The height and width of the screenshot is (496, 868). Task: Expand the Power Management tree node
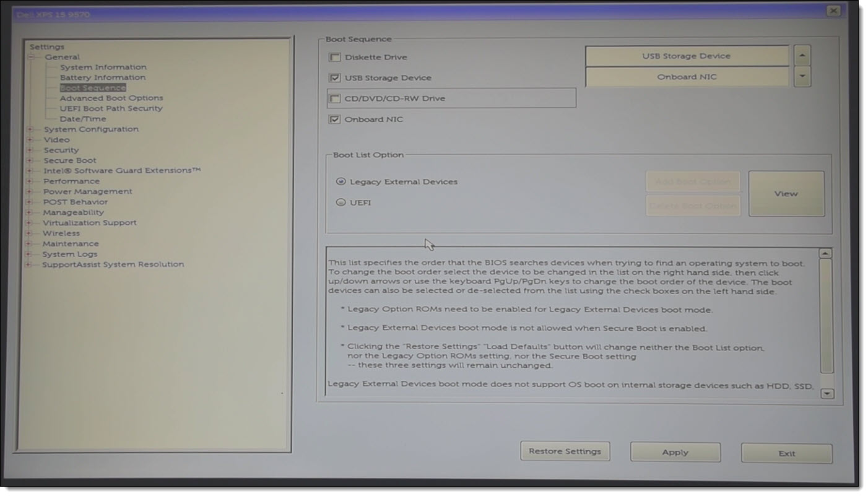(29, 192)
